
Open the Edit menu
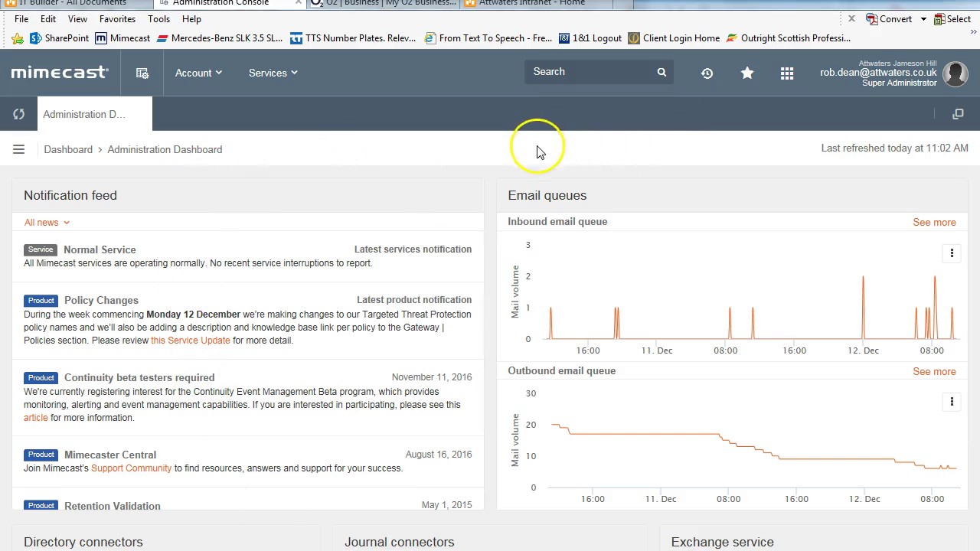pyautogui.click(x=48, y=19)
